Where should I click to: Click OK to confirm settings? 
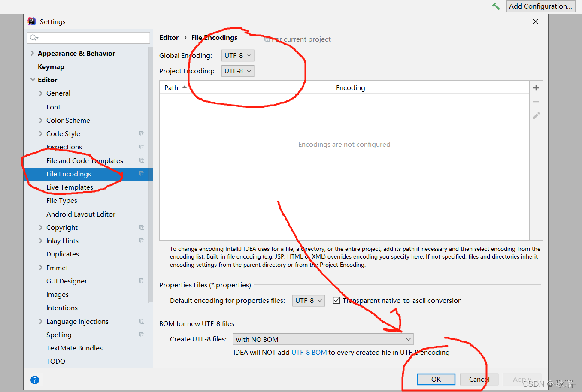[x=436, y=379]
